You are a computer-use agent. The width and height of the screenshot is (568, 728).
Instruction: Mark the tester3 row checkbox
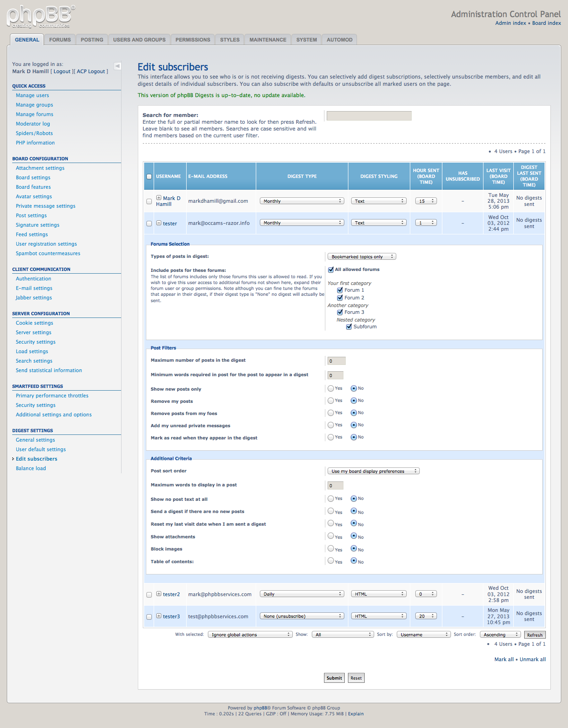point(149,617)
